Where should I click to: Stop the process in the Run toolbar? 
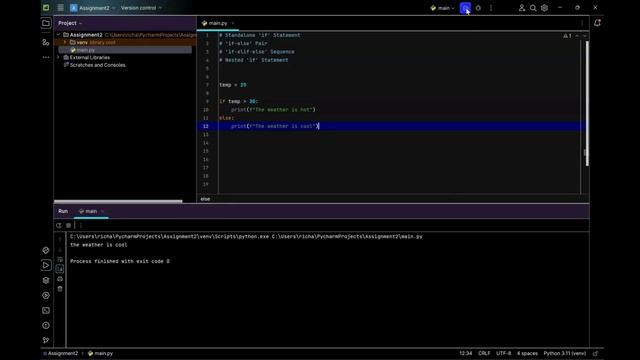click(x=69, y=225)
